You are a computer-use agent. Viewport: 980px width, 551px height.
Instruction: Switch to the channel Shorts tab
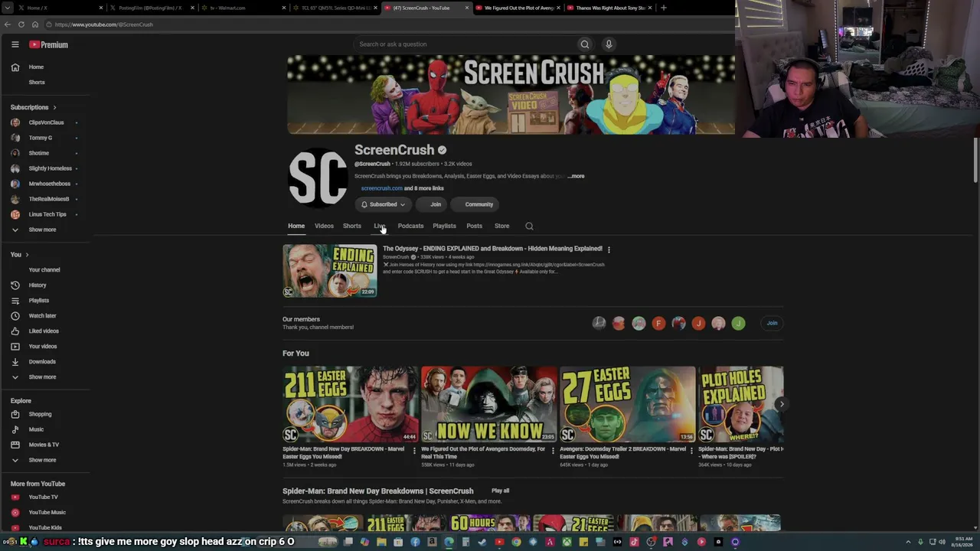(351, 226)
